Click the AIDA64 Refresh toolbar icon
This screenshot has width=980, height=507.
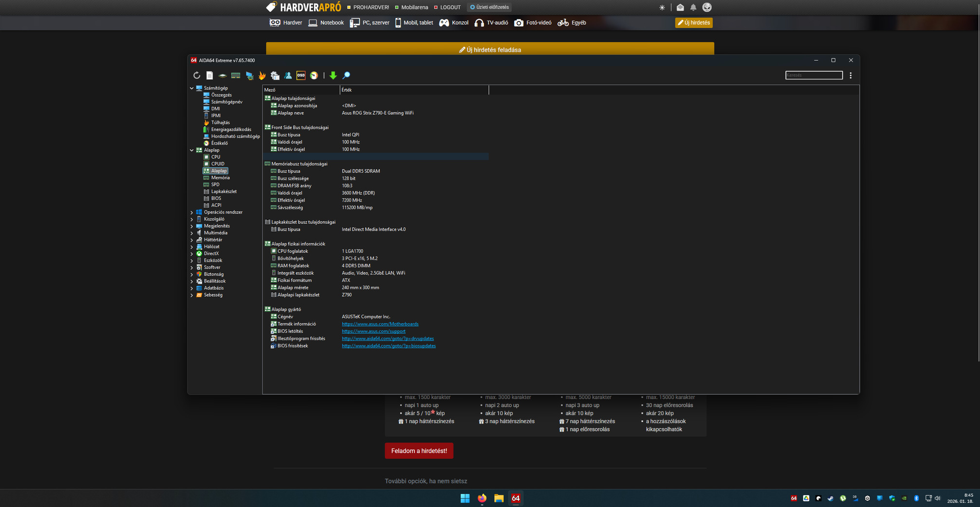[197, 75]
